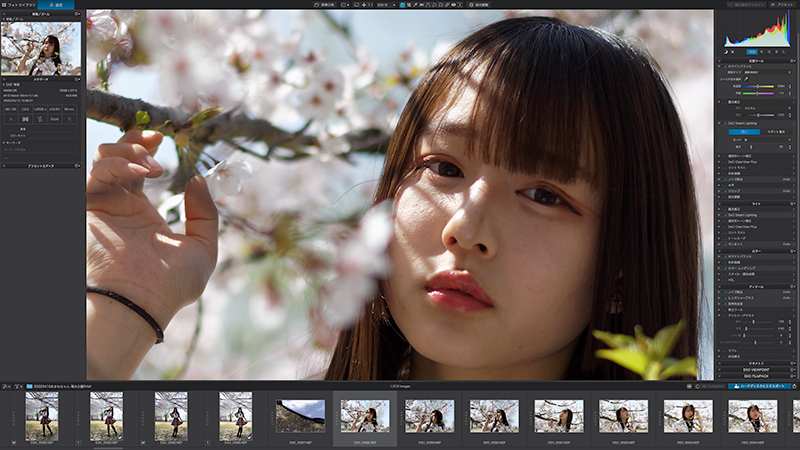Expand the モアレ tool
The image size is (800, 450).
coord(719,351)
